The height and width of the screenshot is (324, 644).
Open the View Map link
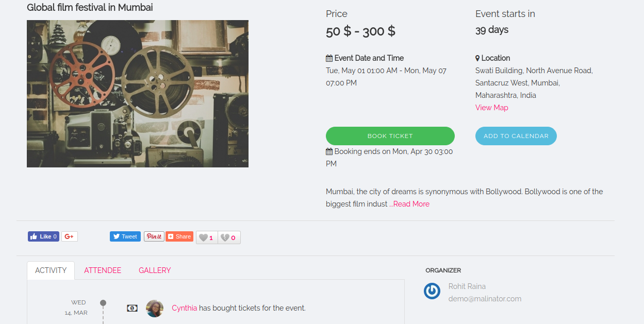click(x=491, y=108)
